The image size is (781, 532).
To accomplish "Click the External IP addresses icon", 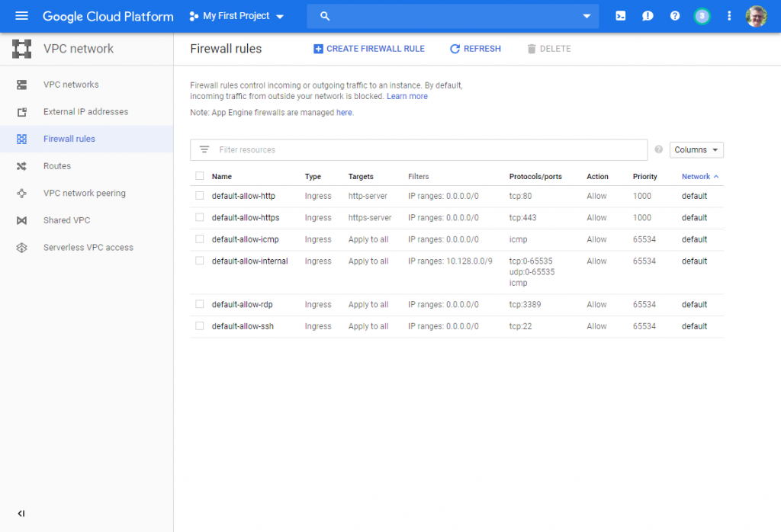I will [x=21, y=112].
